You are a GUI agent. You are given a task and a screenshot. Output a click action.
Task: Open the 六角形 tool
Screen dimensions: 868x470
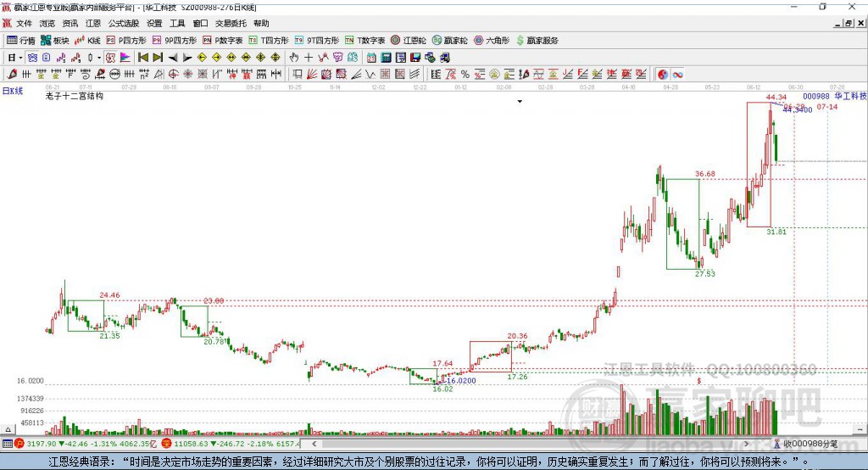tap(492, 41)
